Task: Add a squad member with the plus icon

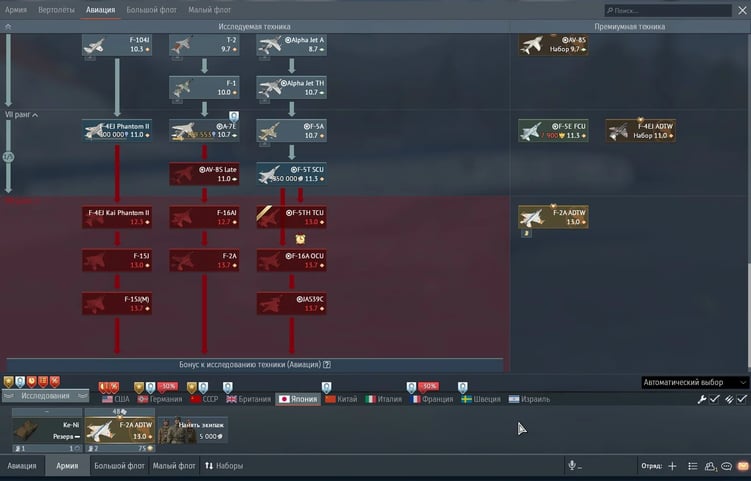Action: (672, 466)
